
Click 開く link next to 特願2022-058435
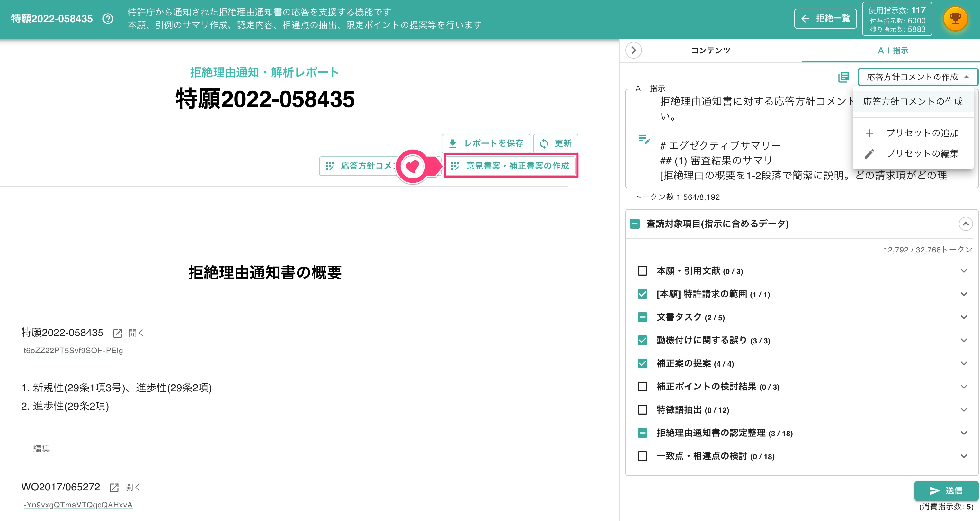pos(136,333)
